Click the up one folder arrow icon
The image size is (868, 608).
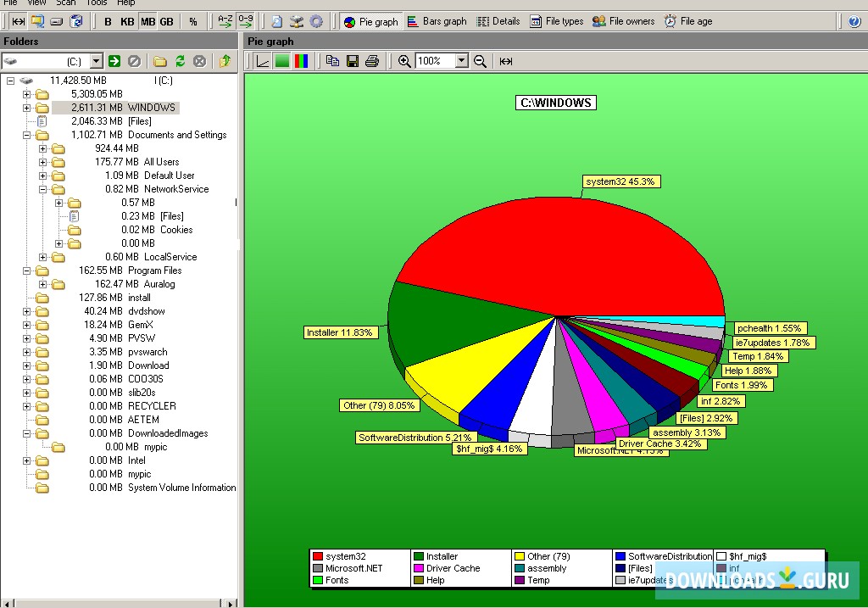[225, 61]
